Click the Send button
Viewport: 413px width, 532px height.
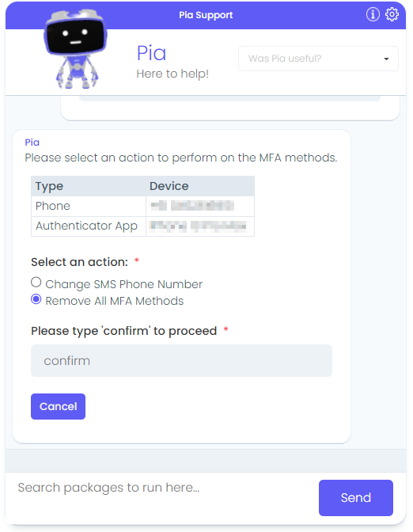pos(356,498)
